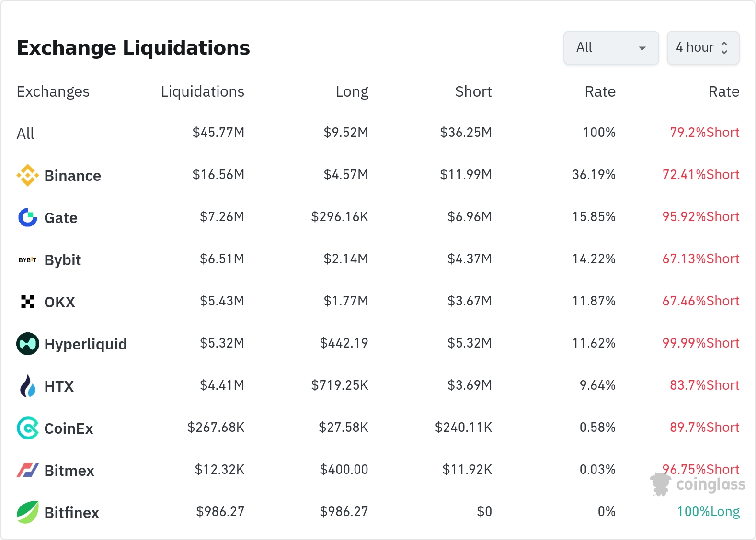Click the Exchanges column header
Viewport: 756px width, 540px height.
[x=53, y=91]
